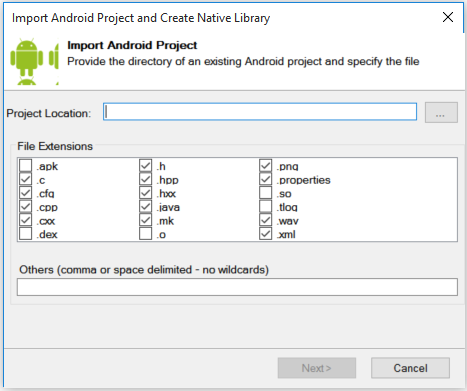Uncheck the .cxx file extension

pyautogui.click(x=26, y=220)
